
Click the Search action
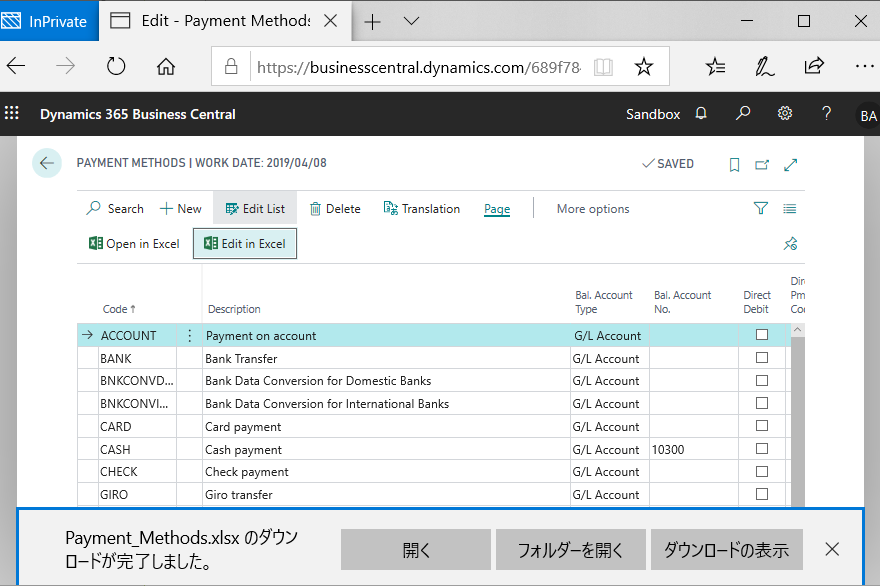coord(116,209)
